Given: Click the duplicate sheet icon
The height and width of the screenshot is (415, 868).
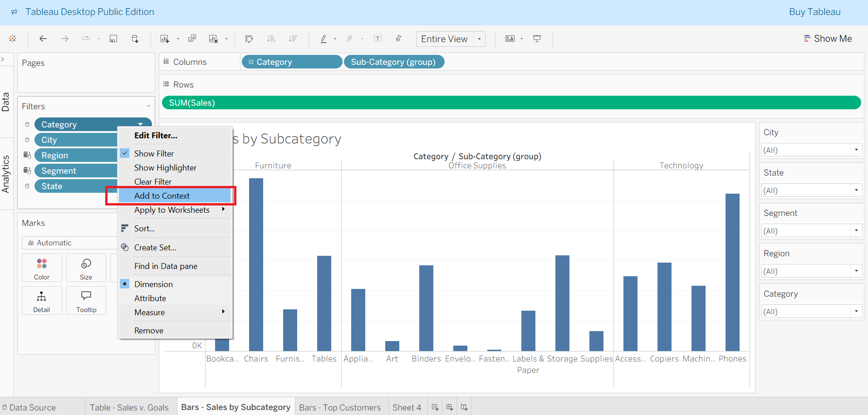Looking at the screenshot, I should click(192, 39).
